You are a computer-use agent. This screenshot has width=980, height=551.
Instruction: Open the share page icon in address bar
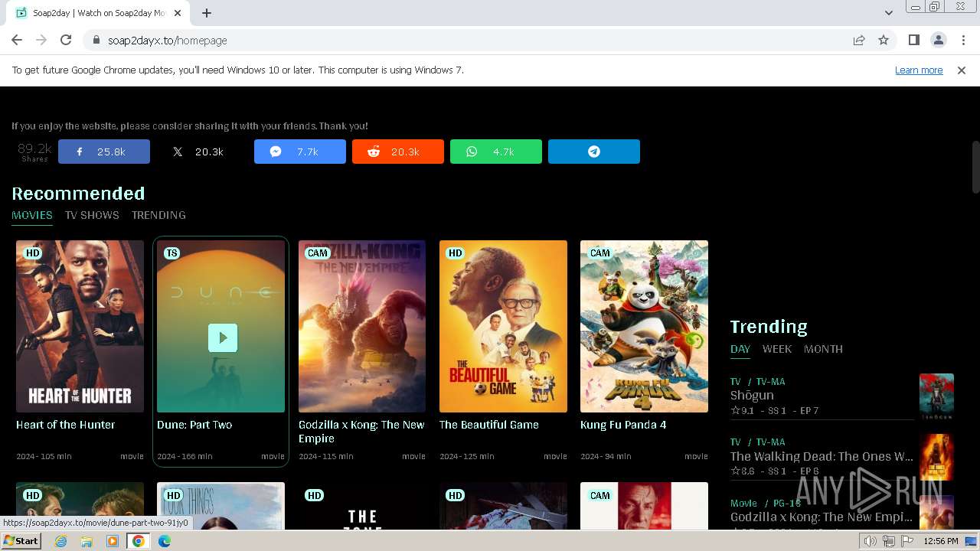click(x=859, y=41)
